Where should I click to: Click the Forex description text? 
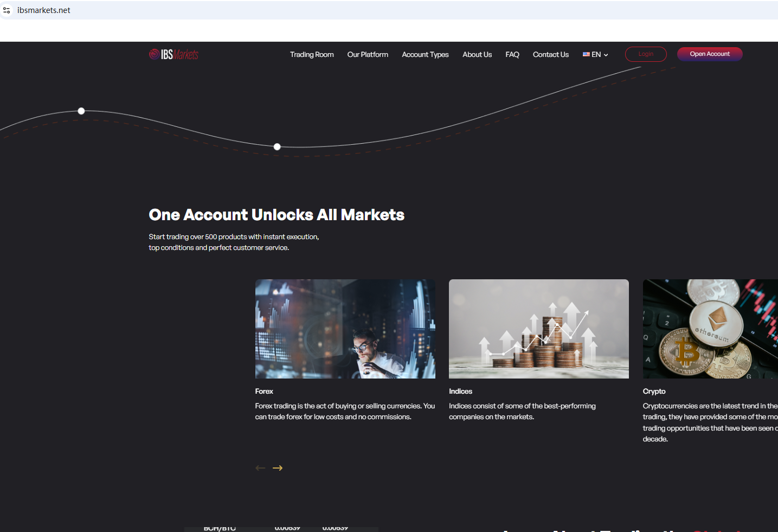[345, 411]
